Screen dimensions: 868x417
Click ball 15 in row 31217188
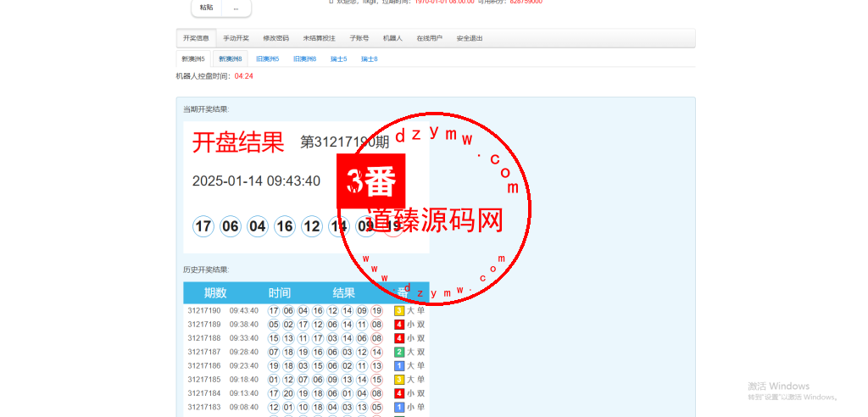(x=274, y=338)
